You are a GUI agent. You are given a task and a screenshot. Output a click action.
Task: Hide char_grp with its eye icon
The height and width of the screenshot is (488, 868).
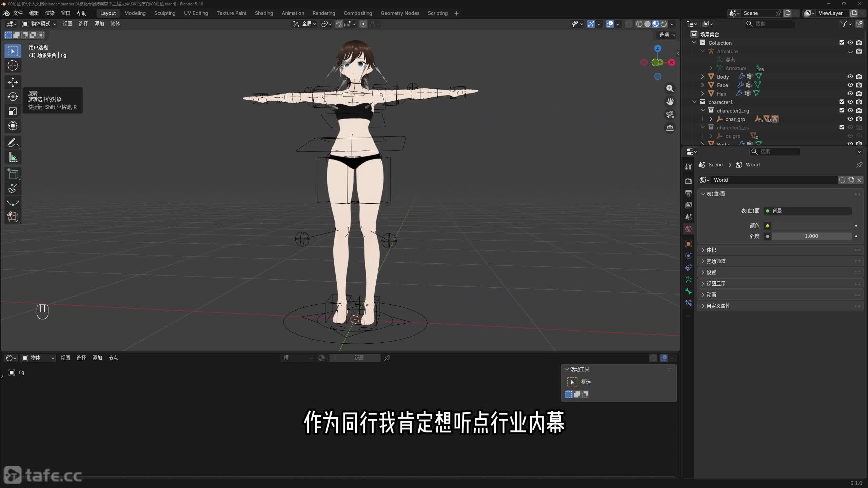point(850,119)
